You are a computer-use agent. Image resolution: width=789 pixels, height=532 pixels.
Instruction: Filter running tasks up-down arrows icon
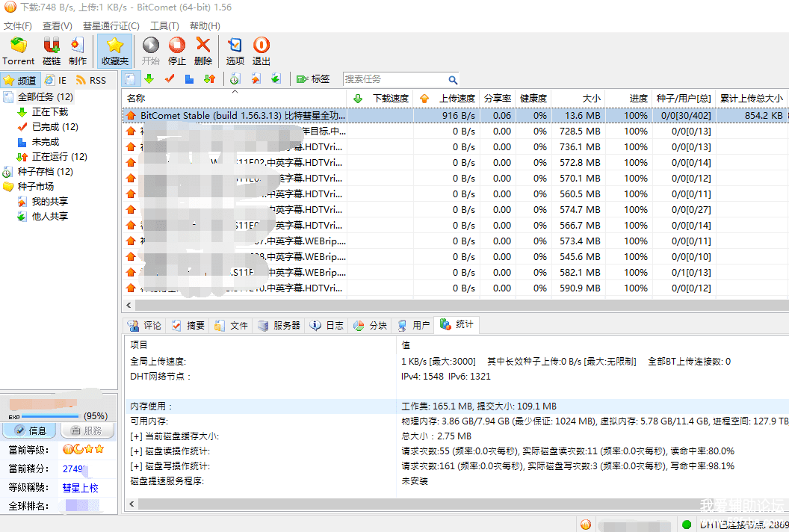point(209,79)
